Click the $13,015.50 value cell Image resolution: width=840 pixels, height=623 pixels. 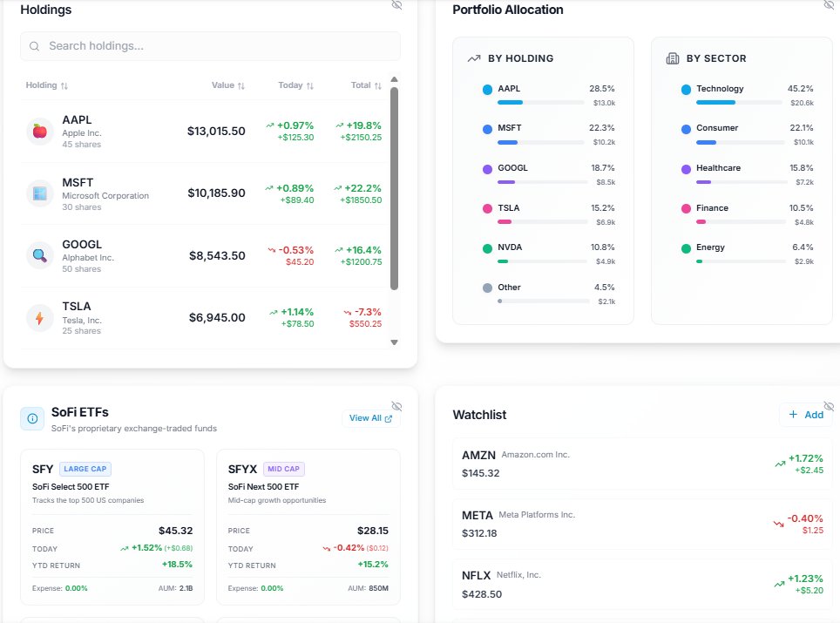click(216, 132)
